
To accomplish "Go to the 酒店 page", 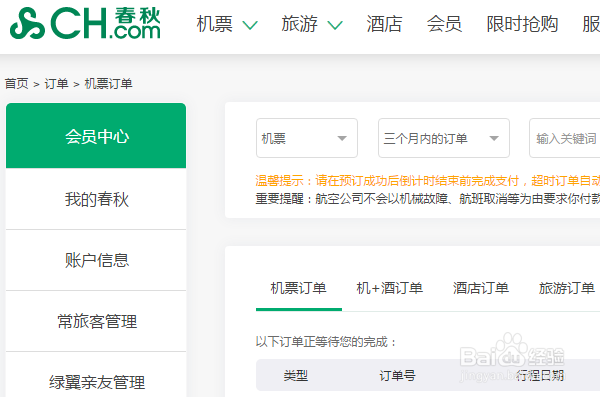I will (384, 24).
